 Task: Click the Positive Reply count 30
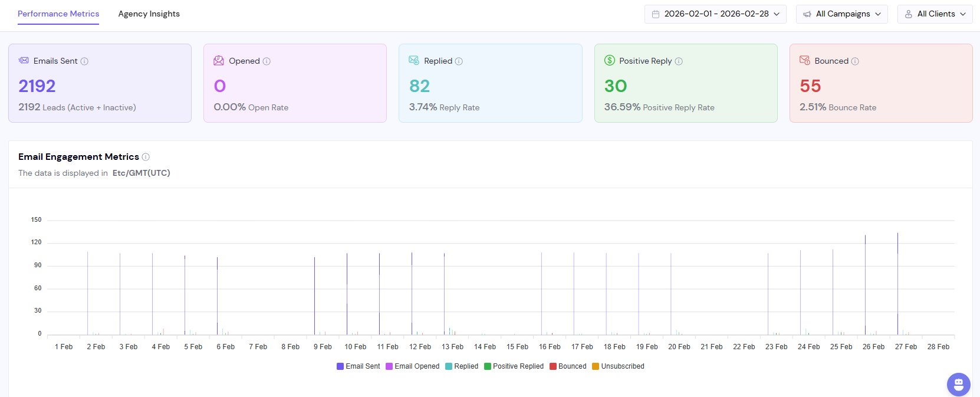click(x=616, y=86)
